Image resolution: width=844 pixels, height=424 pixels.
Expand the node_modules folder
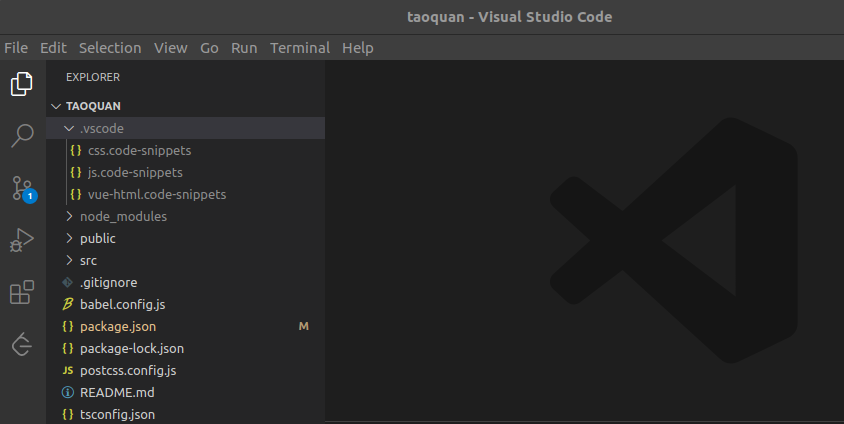click(123, 216)
